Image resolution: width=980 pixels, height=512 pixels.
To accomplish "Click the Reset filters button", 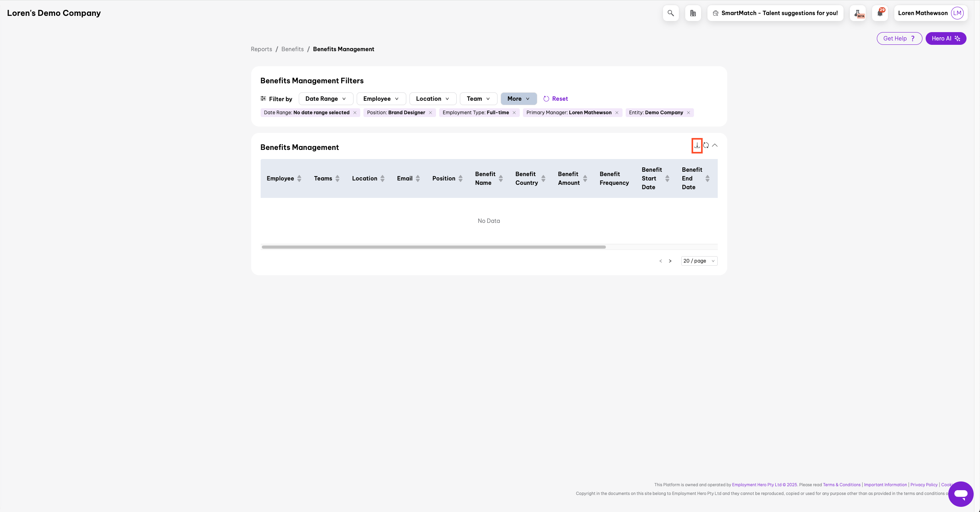I will click(555, 99).
